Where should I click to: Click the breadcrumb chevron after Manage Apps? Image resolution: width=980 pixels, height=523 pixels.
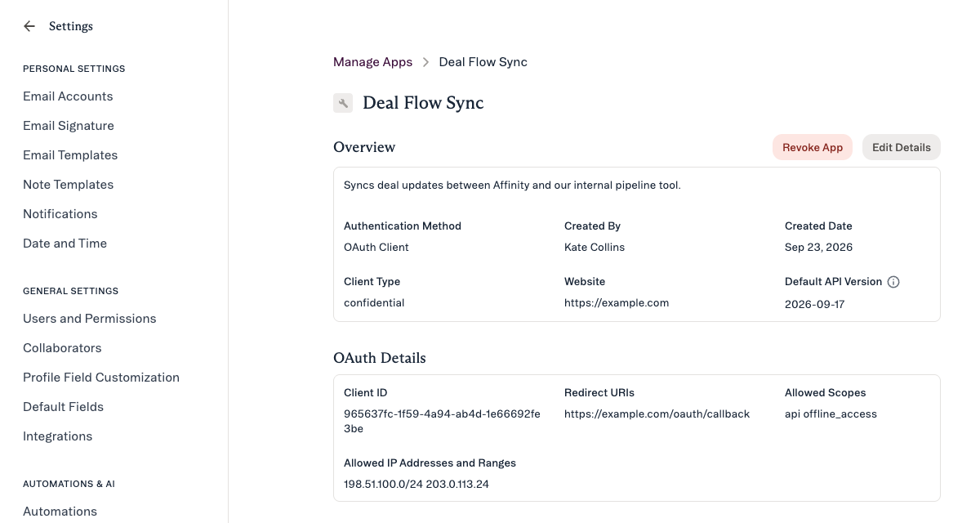click(x=425, y=62)
